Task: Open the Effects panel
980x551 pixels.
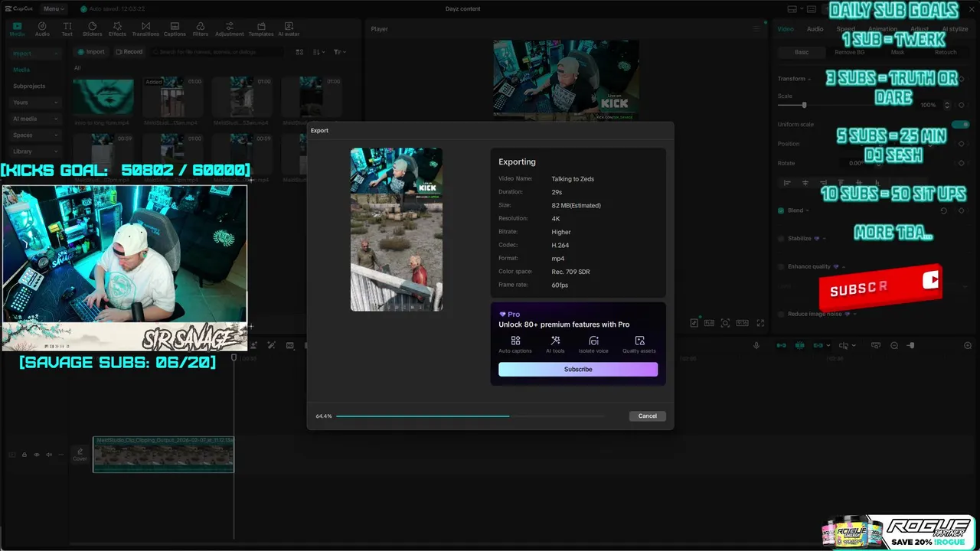Action: click(117, 29)
